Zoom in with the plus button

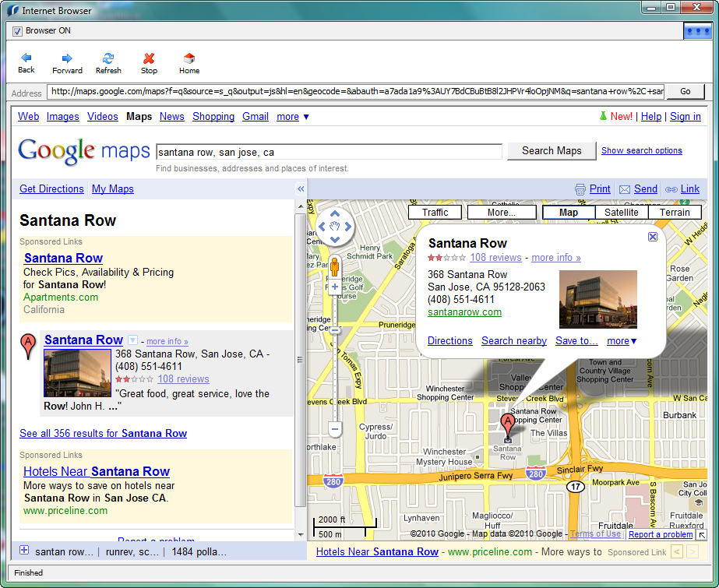(x=335, y=287)
